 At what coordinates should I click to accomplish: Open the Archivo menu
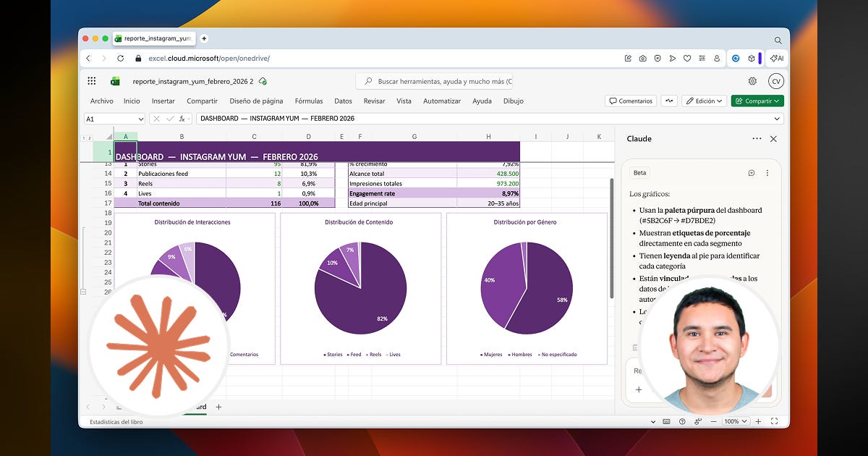(x=101, y=101)
